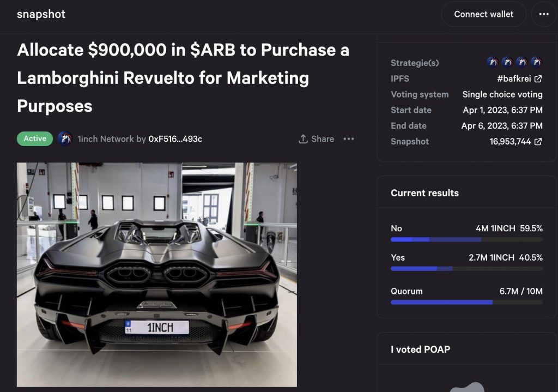Click the Lamborghini image thumbnail
Image resolution: width=558 pixels, height=392 pixels.
click(x=157, y=274)
